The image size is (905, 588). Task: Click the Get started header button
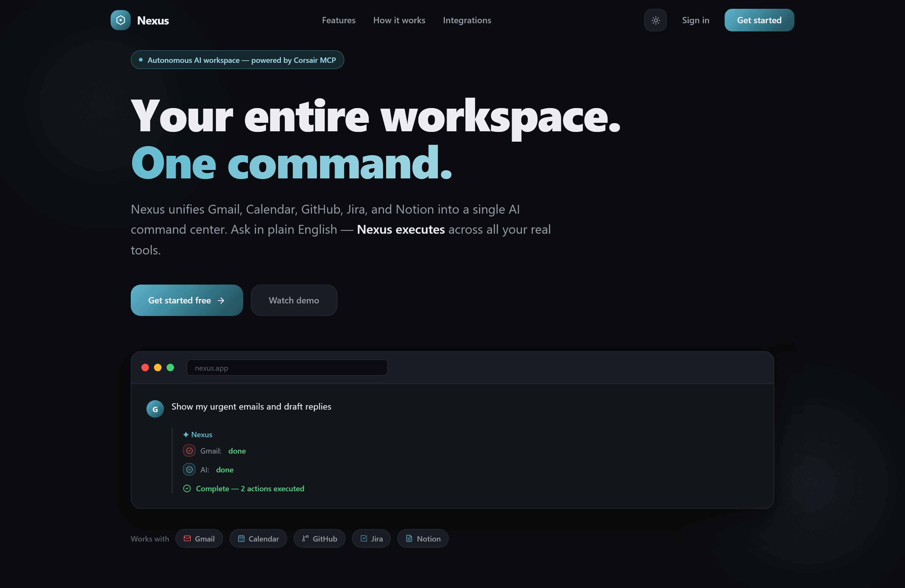pos(759,20)
